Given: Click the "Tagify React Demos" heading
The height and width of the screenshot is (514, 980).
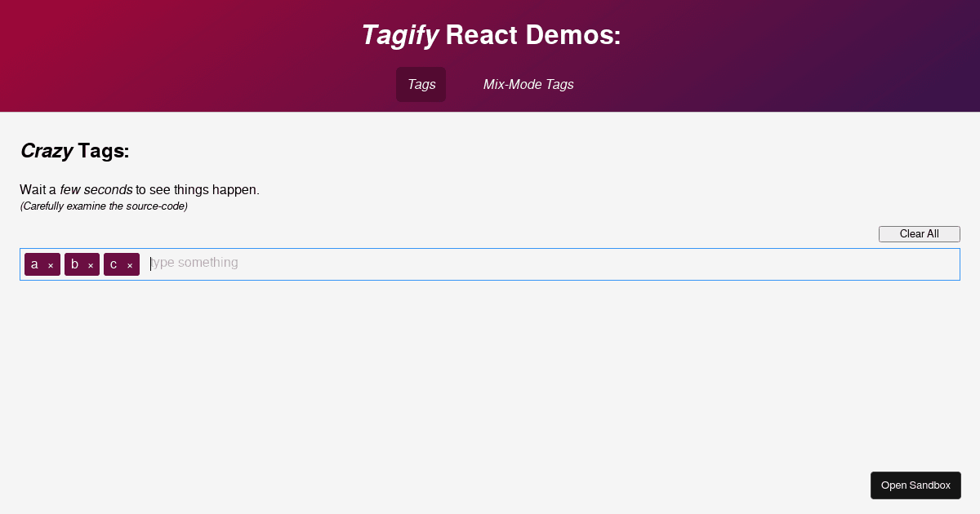Looking at the screenshot, I should [490, 34].
